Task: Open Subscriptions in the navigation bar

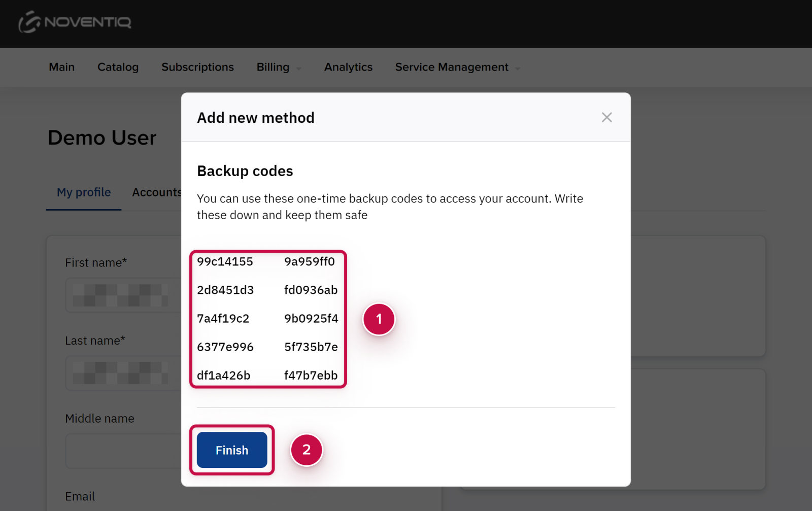Action: pos(197,67)
